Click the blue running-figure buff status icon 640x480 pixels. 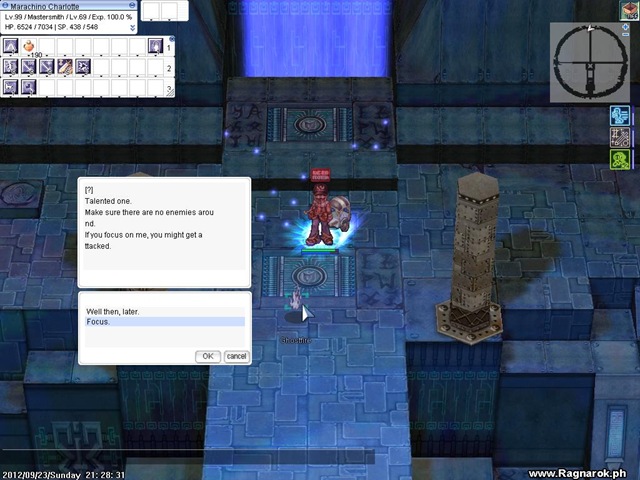coord(620,116)
